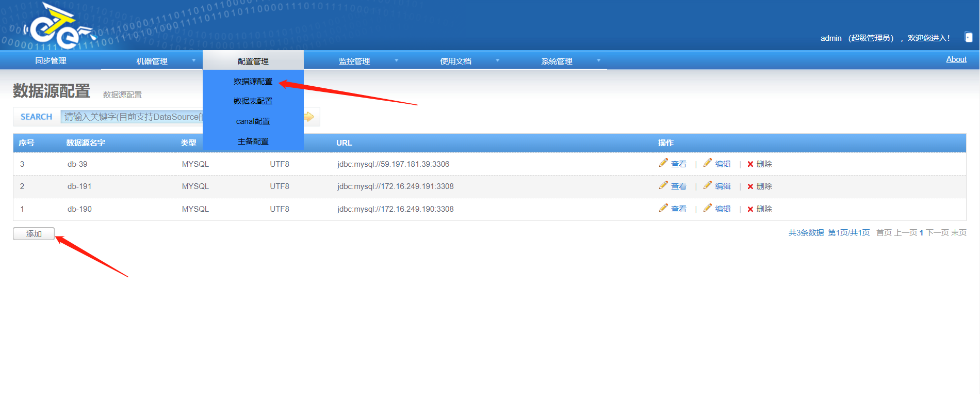Select 数据表配置 from the dropdown menu
This screenshot has width=980, height=394.
pyautogui.click(x=253, y=101)
